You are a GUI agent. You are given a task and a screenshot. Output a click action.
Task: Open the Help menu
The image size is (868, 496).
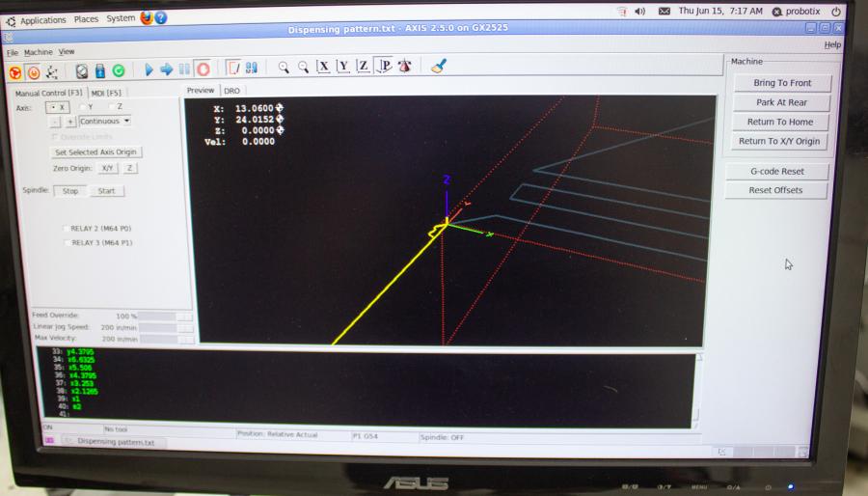pos(832,44)
